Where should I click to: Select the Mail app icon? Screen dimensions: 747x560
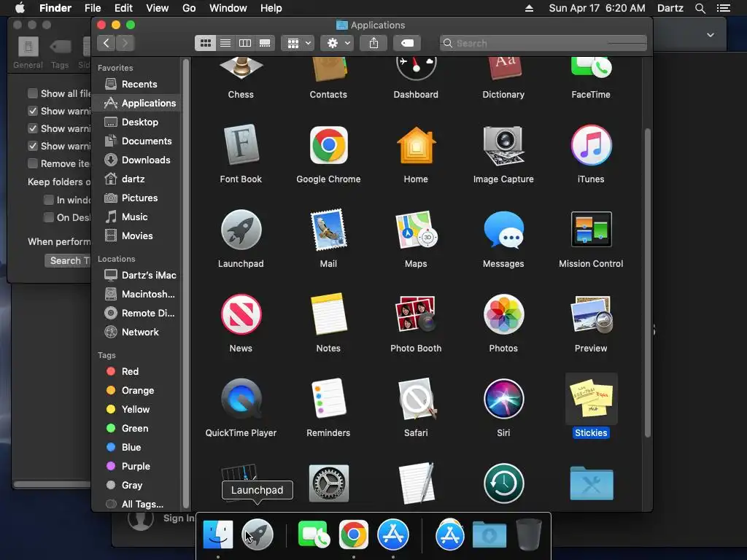click(328, 230)
